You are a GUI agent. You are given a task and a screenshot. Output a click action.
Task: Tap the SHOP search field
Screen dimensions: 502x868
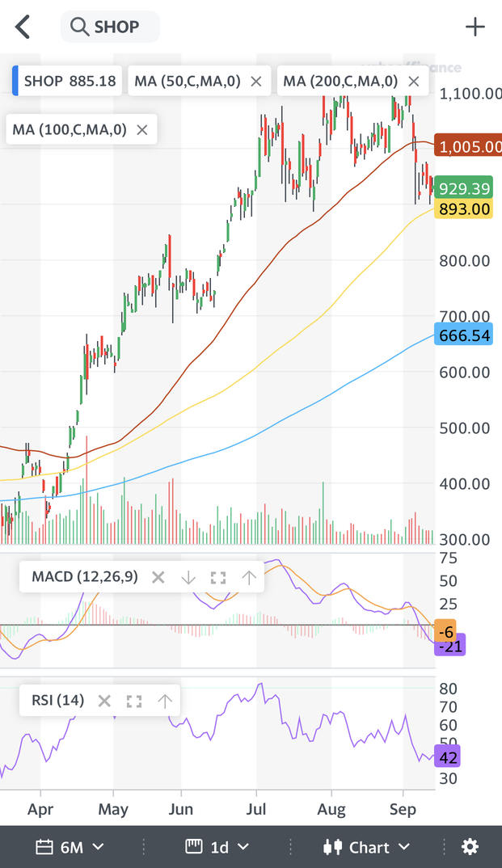[110, 27]
